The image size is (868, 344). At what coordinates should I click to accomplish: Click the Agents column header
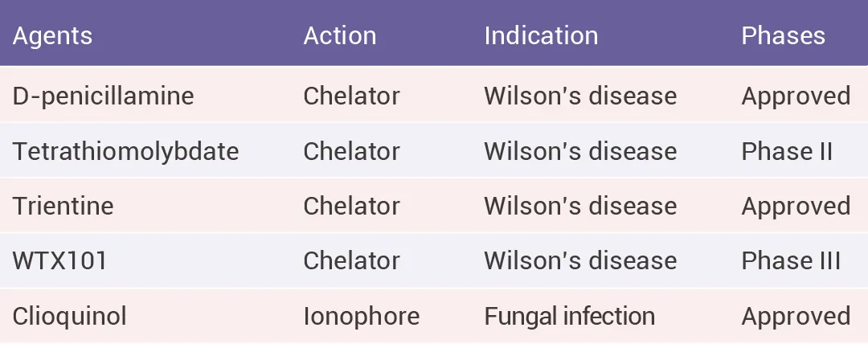click(52, 36)
